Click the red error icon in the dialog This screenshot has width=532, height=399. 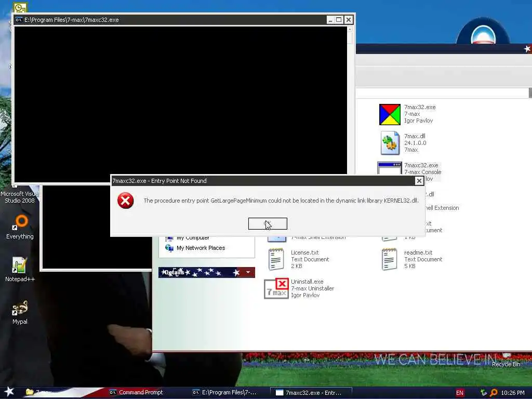click(x=126, y=201)
